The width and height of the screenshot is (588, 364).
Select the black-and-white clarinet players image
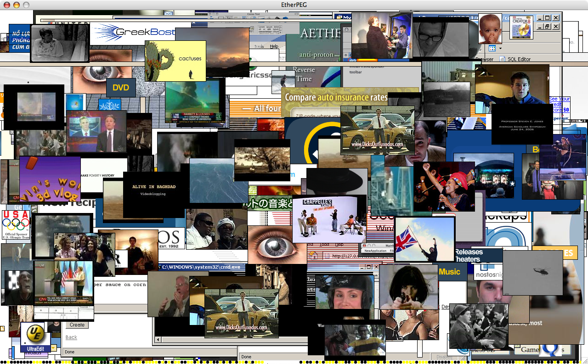[x=478, y=326]
